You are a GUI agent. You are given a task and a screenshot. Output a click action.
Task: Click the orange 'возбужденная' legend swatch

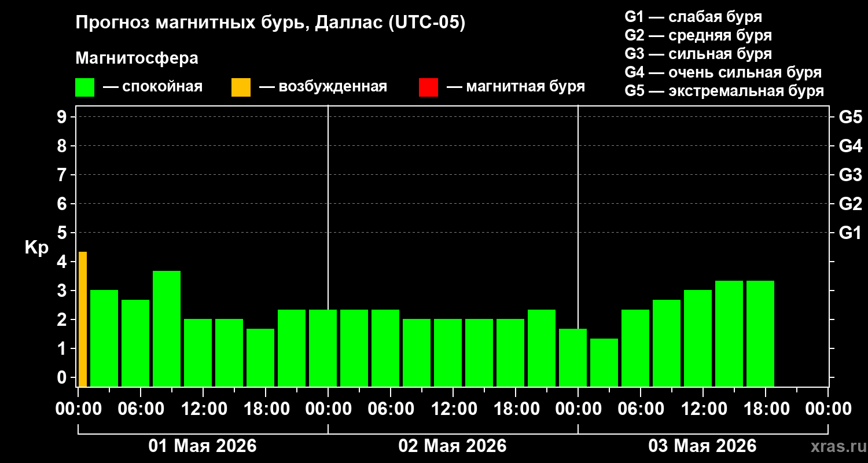tap(241, 87)
